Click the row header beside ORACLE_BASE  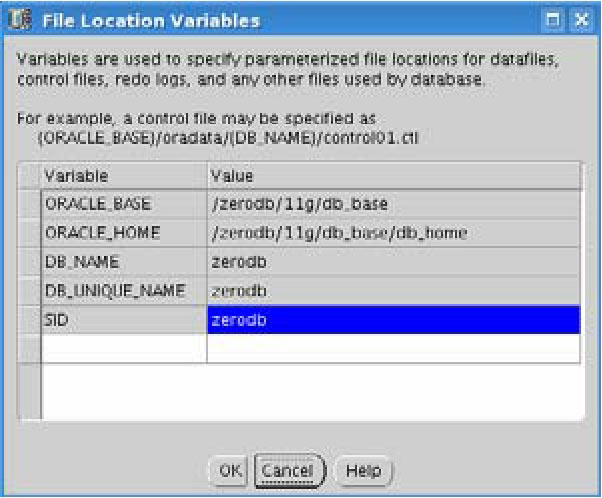pyautogui.click(x=29, y=204)
